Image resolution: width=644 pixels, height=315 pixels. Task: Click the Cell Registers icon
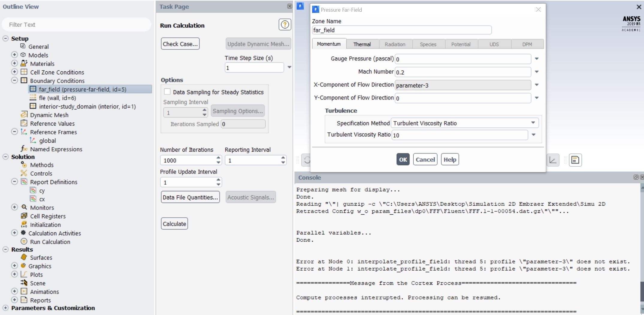[x=24, y=216]
